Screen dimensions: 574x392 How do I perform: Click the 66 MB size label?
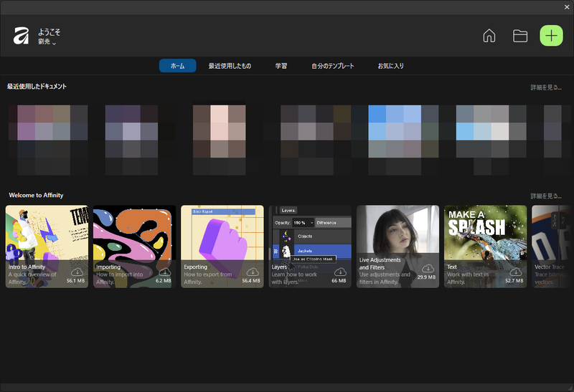339,280
